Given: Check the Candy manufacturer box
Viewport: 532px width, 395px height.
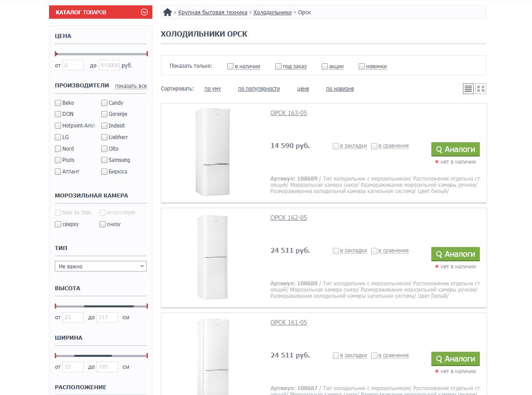Looking at the screenshot, I should [104, 103].
